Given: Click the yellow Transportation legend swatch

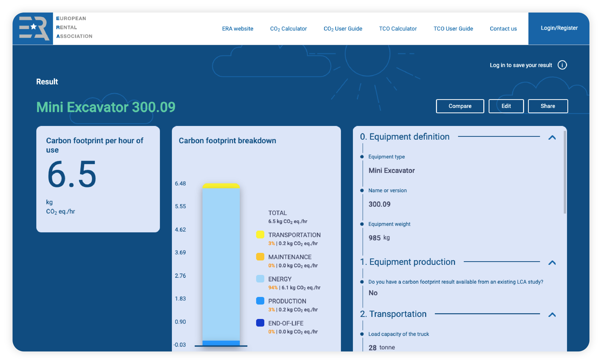Looking at the screenshot, I should 260,235.
